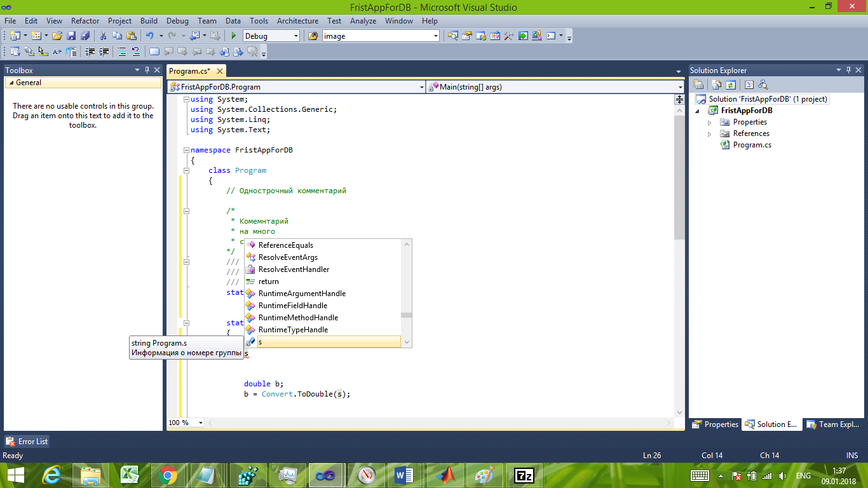This screenshot has width=868, height=488.
Task: Click the ENG language indicator in system tray
Action: click(803, 475)
